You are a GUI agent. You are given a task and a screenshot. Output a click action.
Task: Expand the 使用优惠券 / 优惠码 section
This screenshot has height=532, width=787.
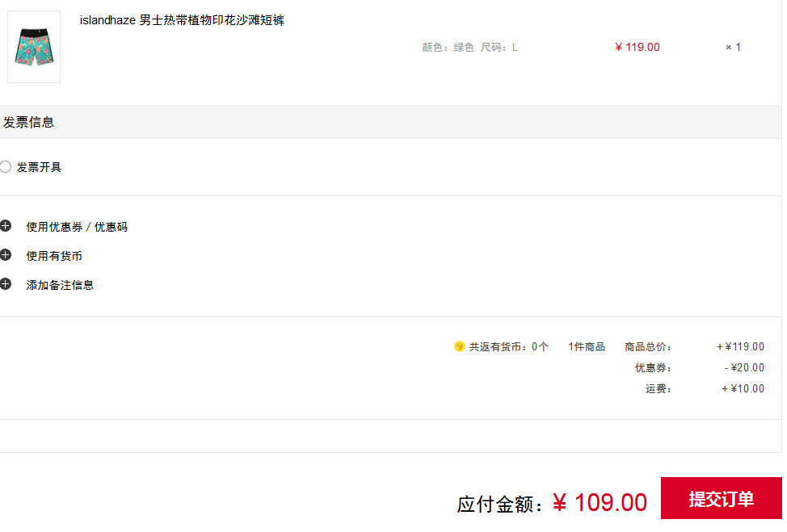pos(77,227)
